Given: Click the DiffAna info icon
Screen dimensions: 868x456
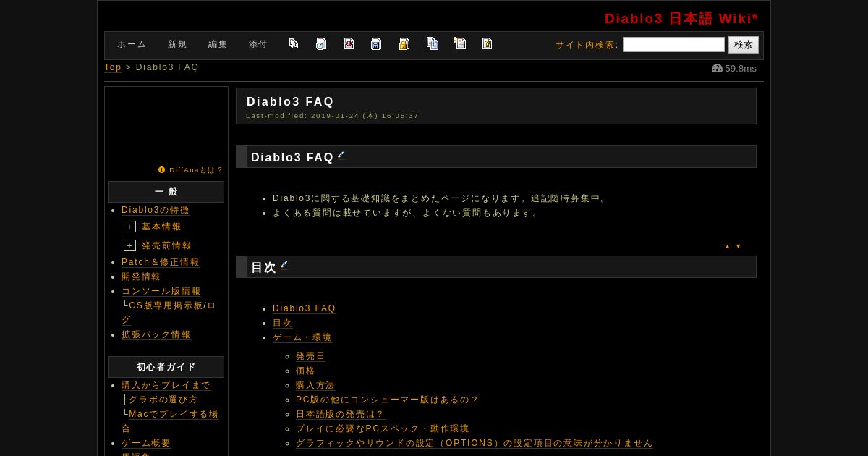Looking at the screenshot, I should 162,170.
